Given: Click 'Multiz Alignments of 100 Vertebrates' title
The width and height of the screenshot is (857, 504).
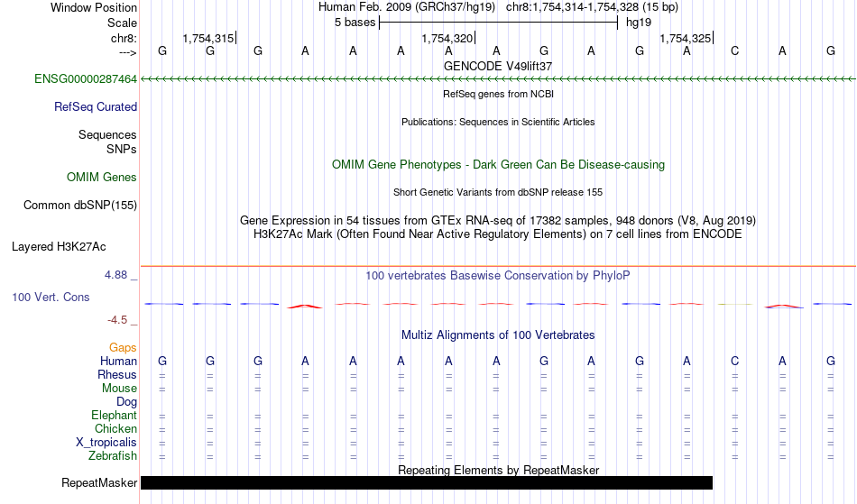Looking at the screenshot, I should 498,335.
